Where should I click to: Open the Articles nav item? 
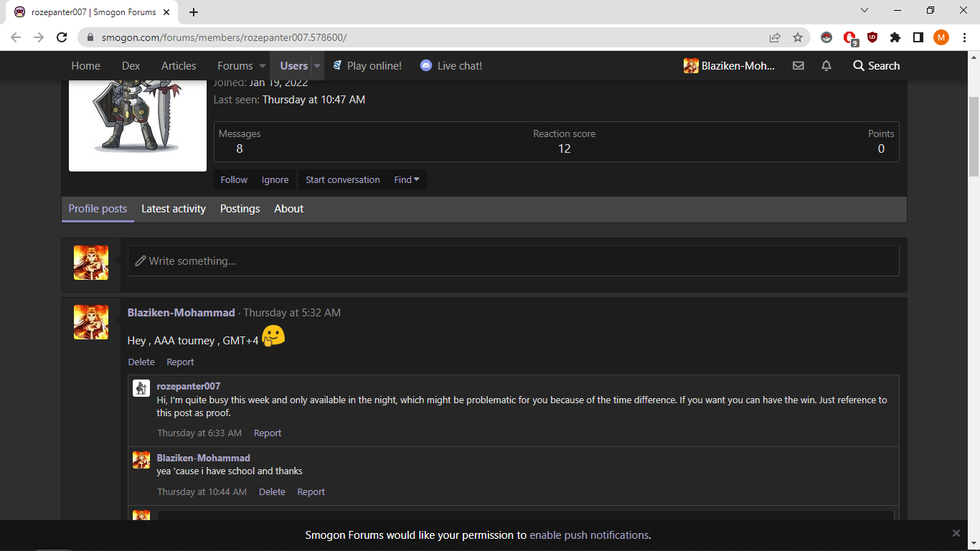coord(179,65)
